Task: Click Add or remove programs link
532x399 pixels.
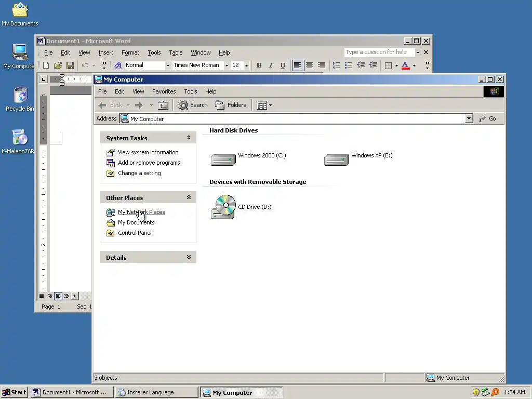Action: pos(149,163)
